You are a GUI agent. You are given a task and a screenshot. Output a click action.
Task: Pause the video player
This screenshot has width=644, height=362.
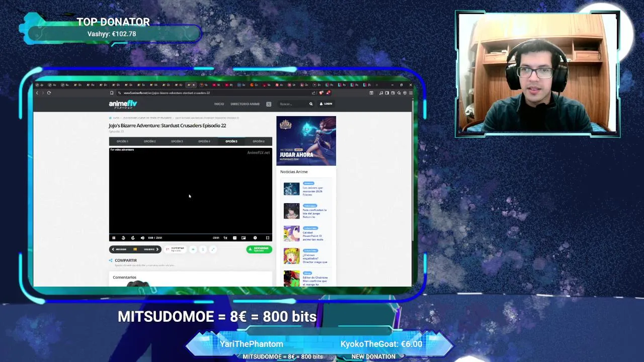tap(114, 238)
